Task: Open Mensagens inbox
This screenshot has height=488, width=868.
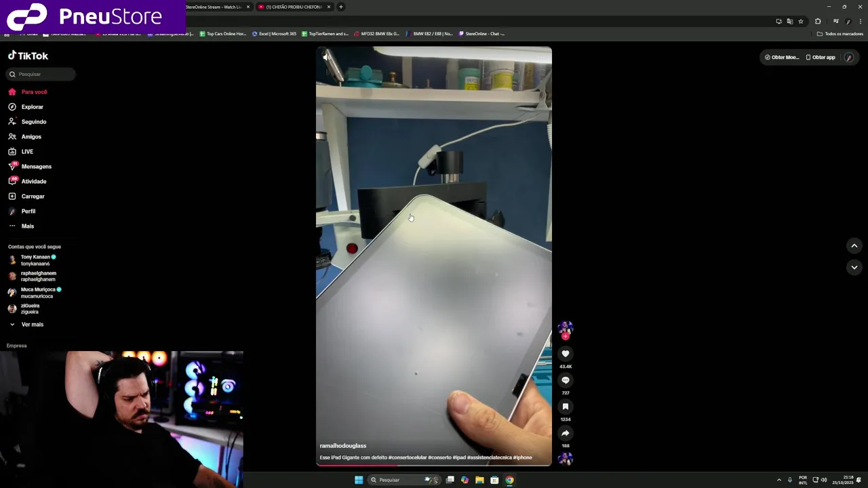Action: click(x=30, y=167)
